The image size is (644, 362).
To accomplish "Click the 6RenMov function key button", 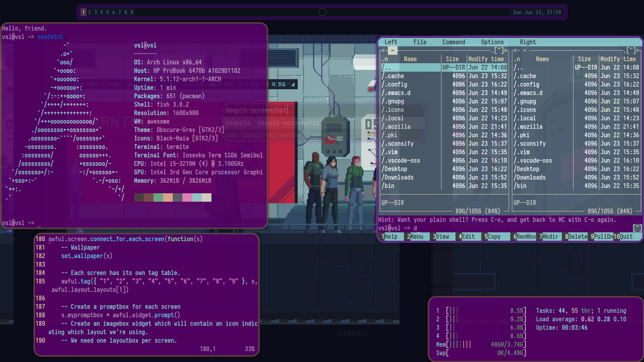I will click(x=525, y=236).
